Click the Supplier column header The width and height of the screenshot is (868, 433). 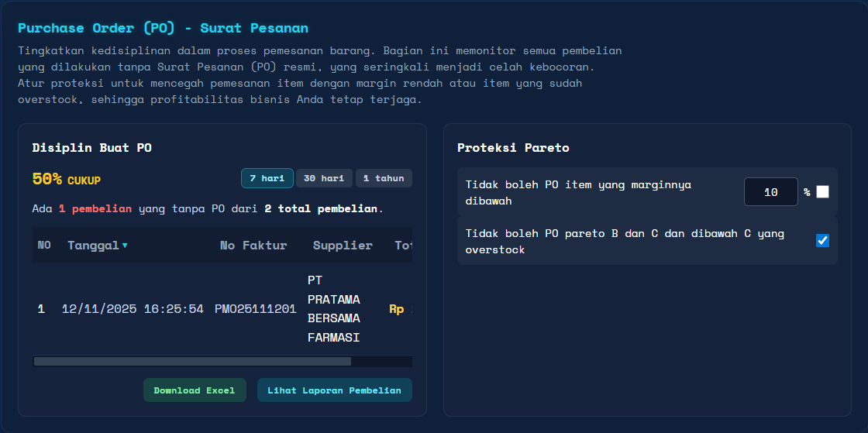(343, 246)
